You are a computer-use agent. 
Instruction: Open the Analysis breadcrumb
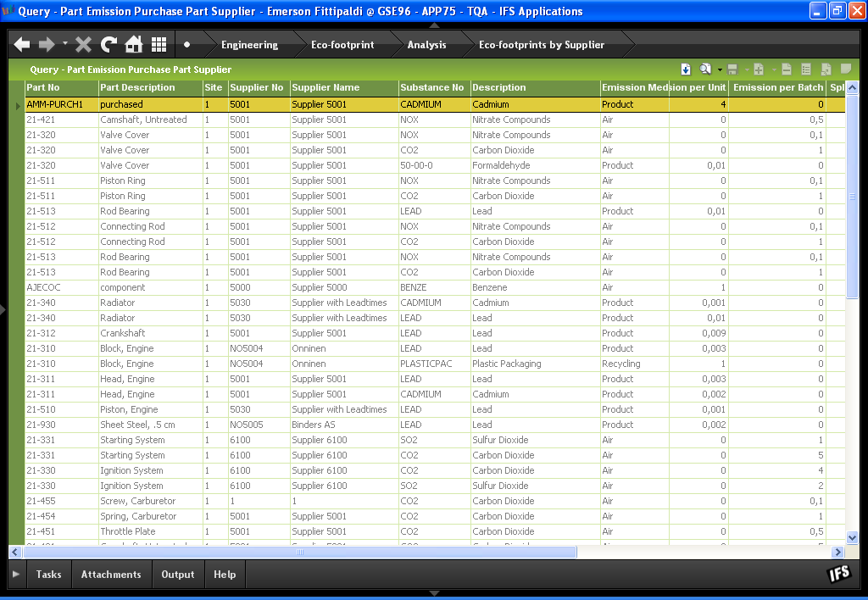point(427,45)
